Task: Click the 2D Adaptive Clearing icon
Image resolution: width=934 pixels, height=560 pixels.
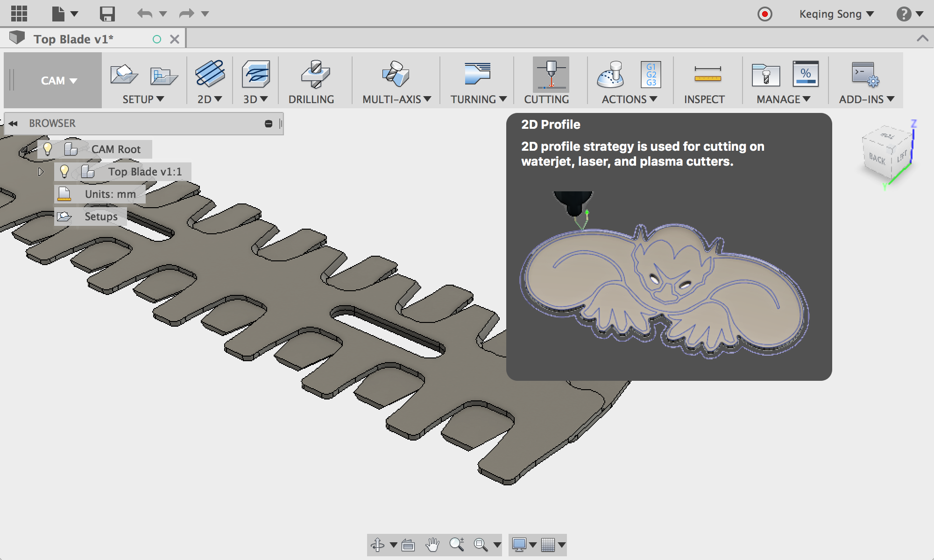Action: (210, 74)
